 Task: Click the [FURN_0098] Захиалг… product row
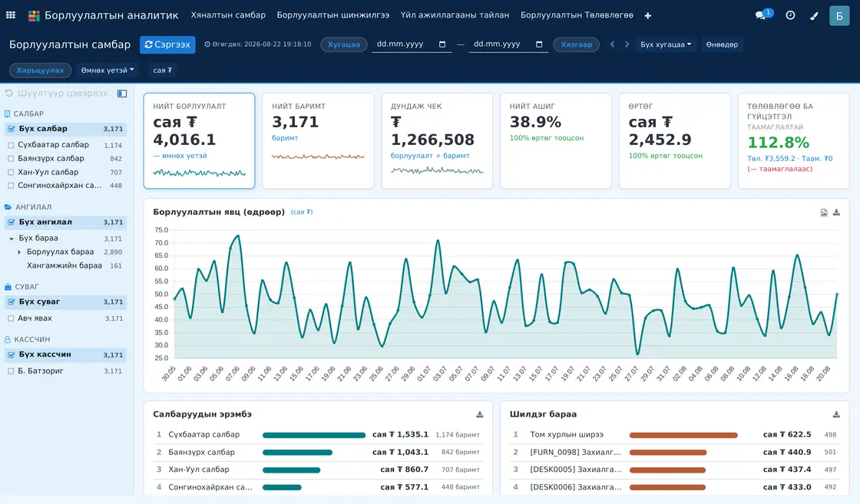[x=675, y=453]
